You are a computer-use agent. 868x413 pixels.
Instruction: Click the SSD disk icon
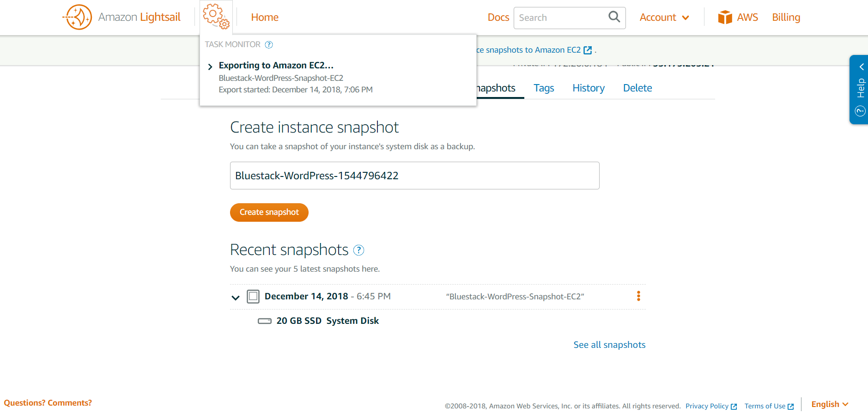[265, 321]
